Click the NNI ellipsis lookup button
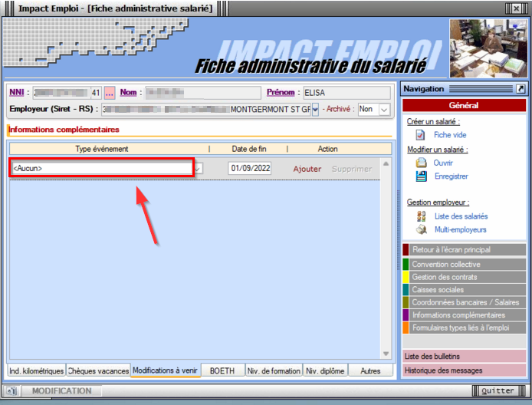The width and height of the screenshot is (532, 405). pyautogui.click(x=110, y=93)
